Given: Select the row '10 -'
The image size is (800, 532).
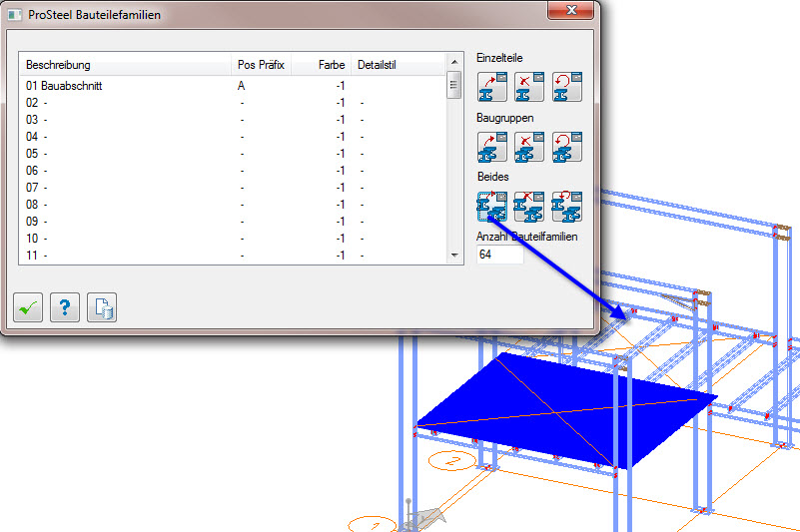Looking at the screenshot, I should coord(232,239).
